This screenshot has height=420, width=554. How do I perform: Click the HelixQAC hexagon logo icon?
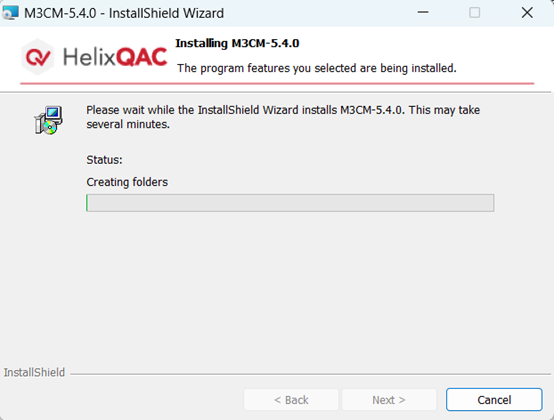37,57
